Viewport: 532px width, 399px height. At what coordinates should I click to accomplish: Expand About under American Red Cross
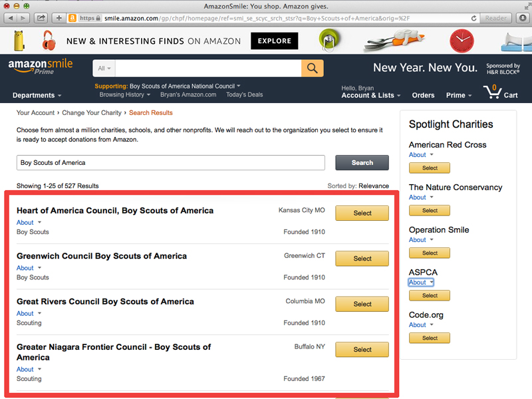pos(421,155)
